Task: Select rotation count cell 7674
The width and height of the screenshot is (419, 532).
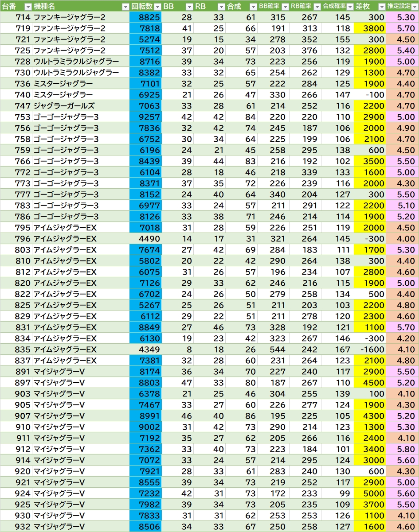Action: (145, 250)
